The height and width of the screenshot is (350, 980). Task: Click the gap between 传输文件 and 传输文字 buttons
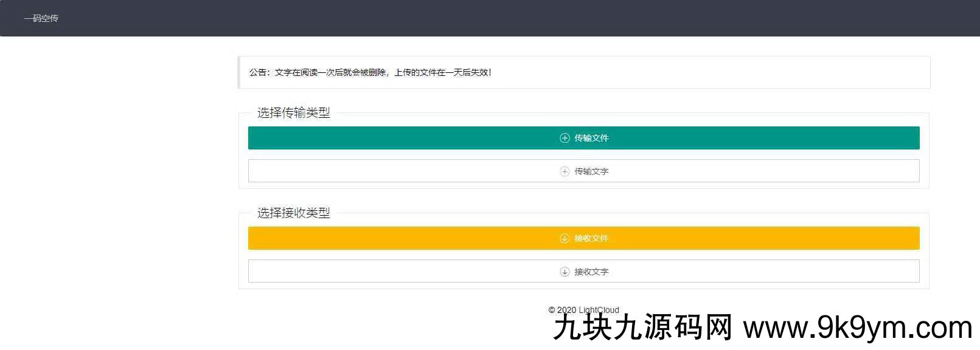pyautogui.click(x=583, y=154)
